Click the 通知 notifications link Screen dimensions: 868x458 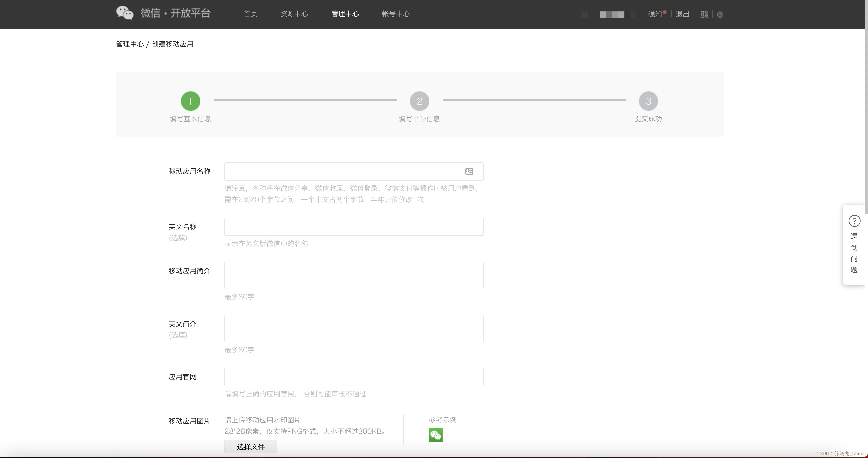point(655,14)
